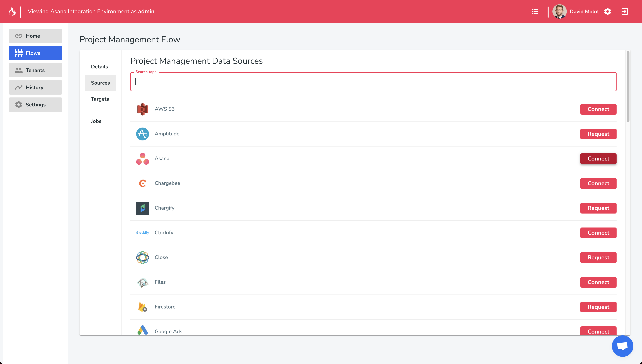This screenshot has height=364, width=642.
Task: Click the History chart icon
Action: (18, 87)
